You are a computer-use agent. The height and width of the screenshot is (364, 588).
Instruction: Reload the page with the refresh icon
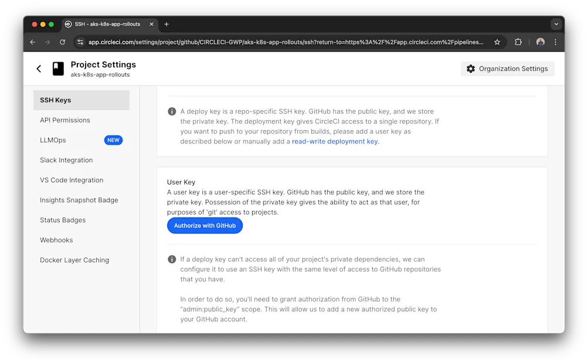(62, 42)
